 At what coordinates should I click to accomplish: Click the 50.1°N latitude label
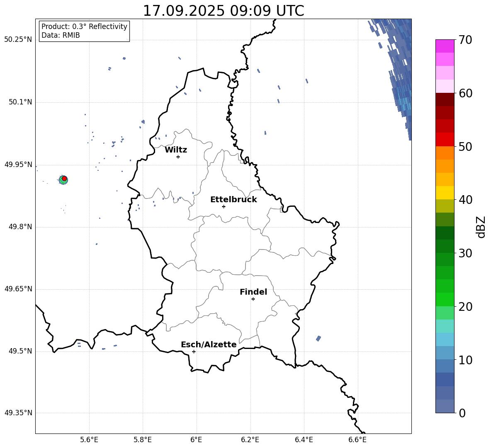point(20,102)
